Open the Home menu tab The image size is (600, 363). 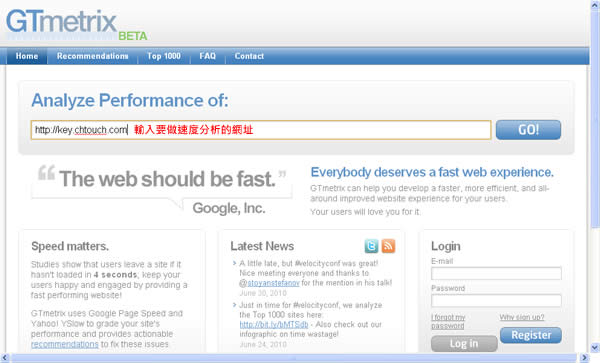27,56
